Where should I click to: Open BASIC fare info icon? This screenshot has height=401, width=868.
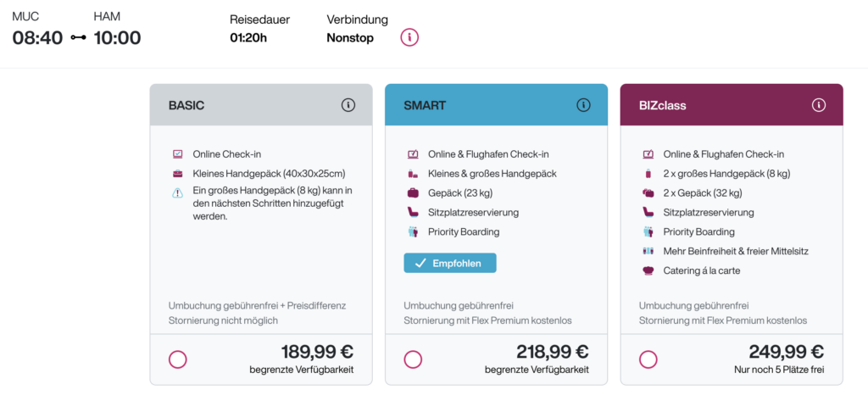pos(348,105)
